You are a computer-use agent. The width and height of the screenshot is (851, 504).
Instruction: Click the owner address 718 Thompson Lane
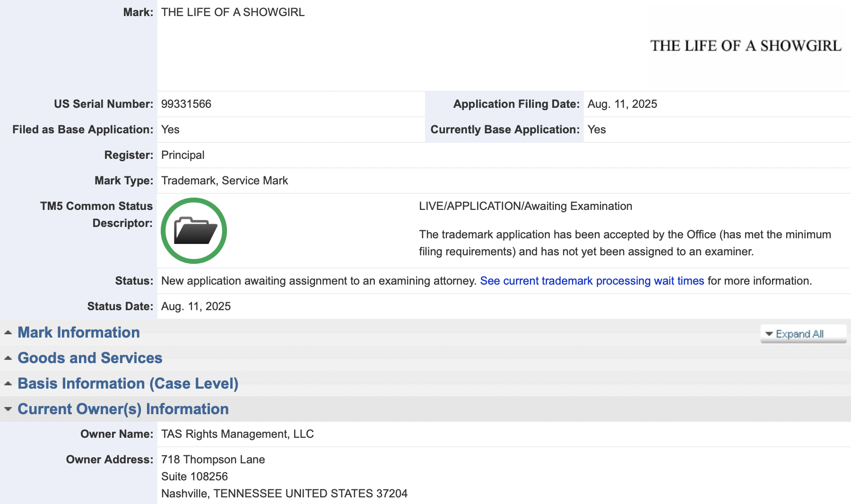coord(213,460)
